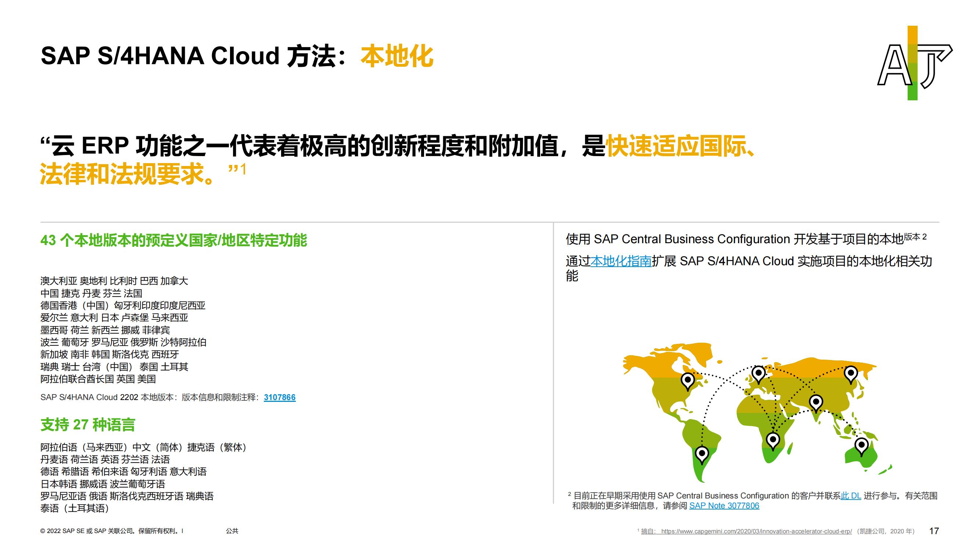Viewport: 980px width, 551px height.
Task: Click the AT logo in the top corner
Action: (915, 63)
